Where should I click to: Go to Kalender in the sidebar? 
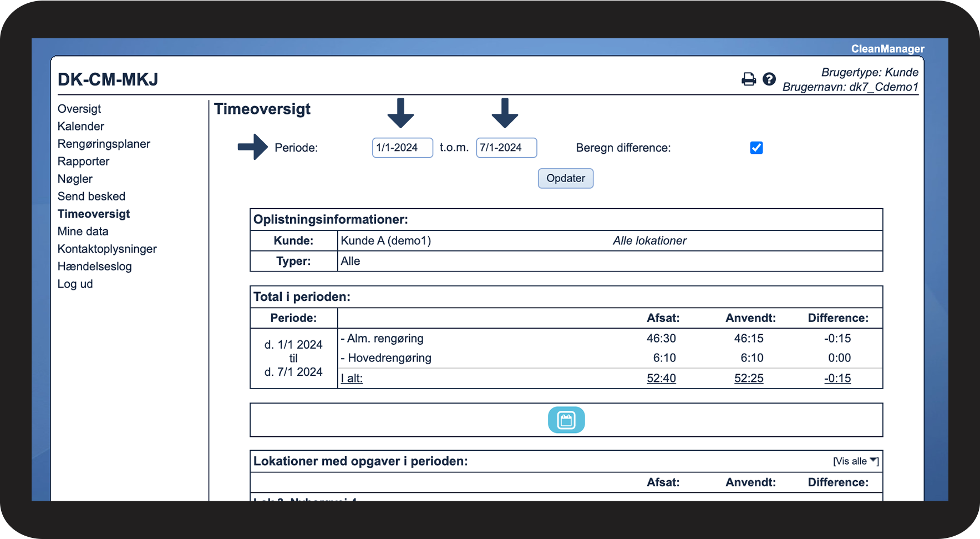81,127
